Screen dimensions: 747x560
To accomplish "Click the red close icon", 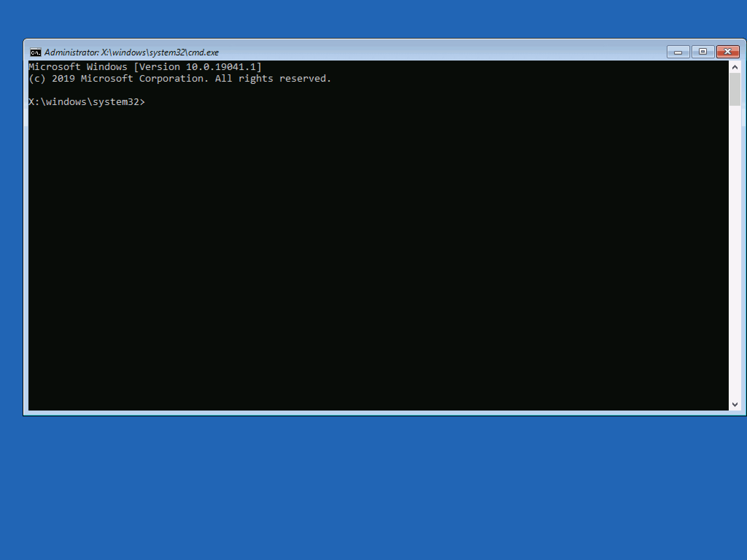I will (728, 52).
